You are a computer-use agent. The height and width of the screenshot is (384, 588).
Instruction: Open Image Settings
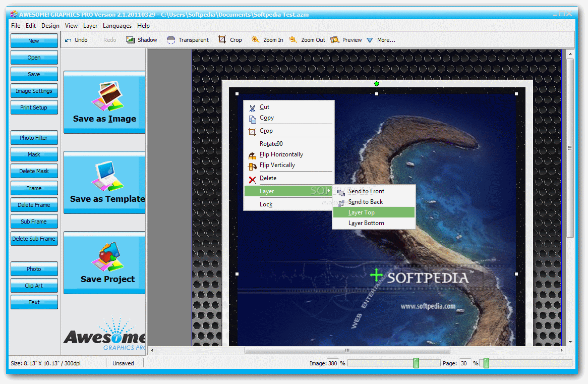[x=34, y=91]
